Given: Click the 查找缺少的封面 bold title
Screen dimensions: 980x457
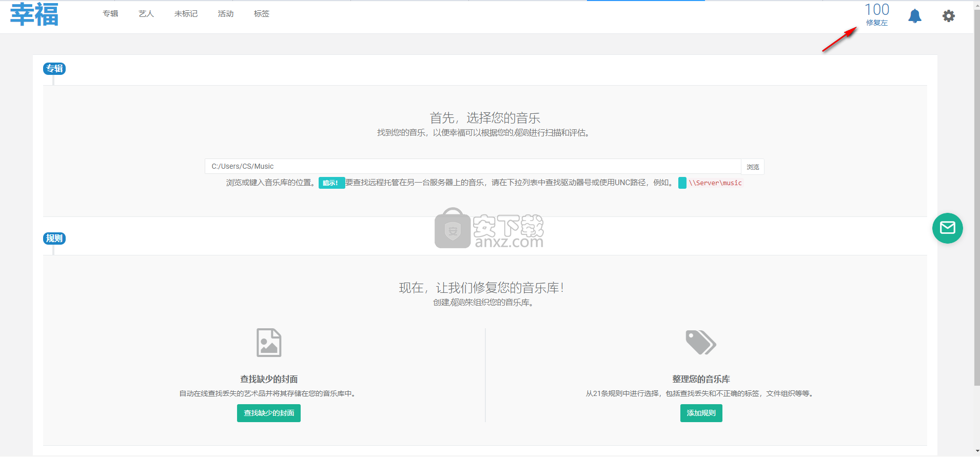Looking at the screenshot, I should pyautogui.click(x=269, y=379).
